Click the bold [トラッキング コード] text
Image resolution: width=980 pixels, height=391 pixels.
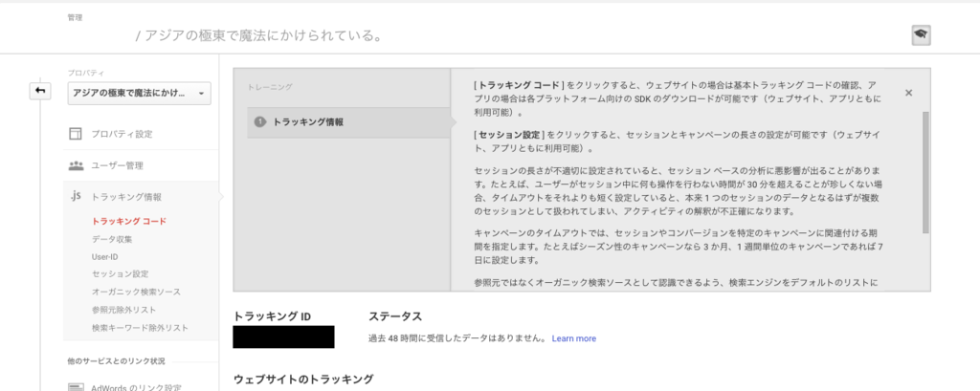tap(520, 84)
